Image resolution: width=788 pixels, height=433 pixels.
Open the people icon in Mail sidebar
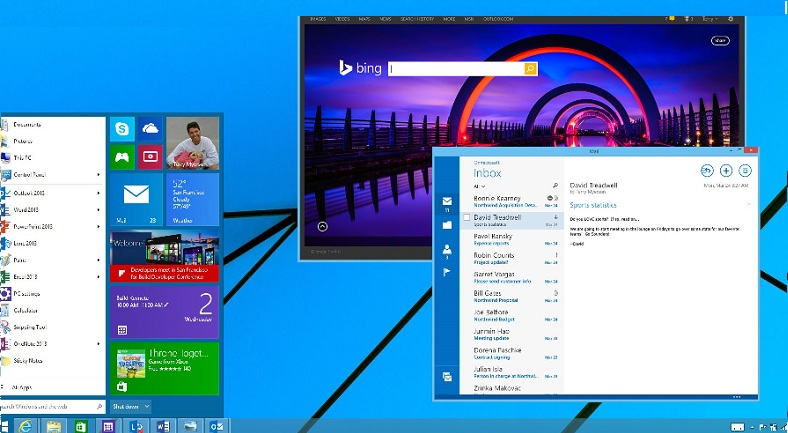[x=447, y=249]
